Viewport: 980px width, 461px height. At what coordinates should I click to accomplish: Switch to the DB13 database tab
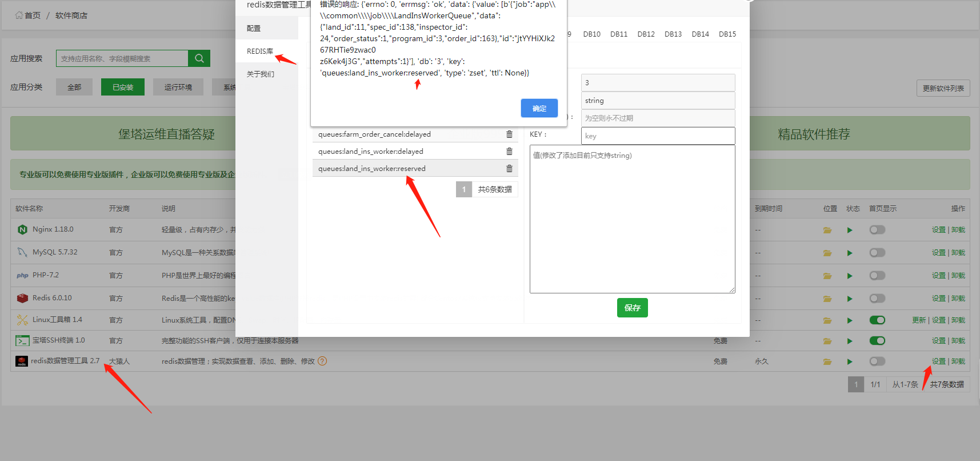(x=673, y=34)
